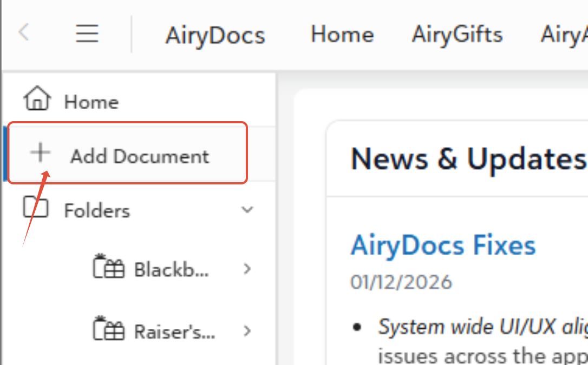Open the Blackb... folder entry
588x365 pixels.
pyautogui.click(x=172, y=269)
